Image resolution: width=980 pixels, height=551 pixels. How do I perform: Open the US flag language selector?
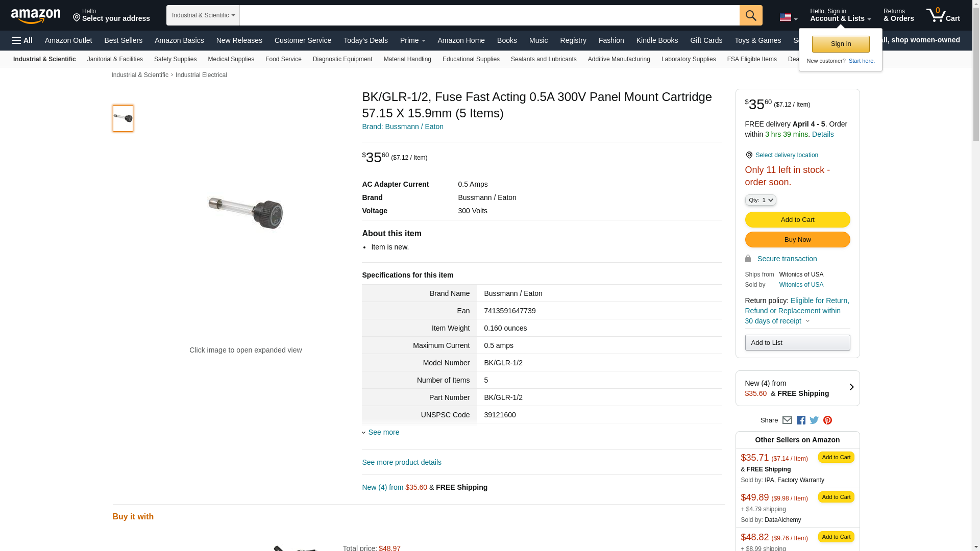[x=788, y=18]
